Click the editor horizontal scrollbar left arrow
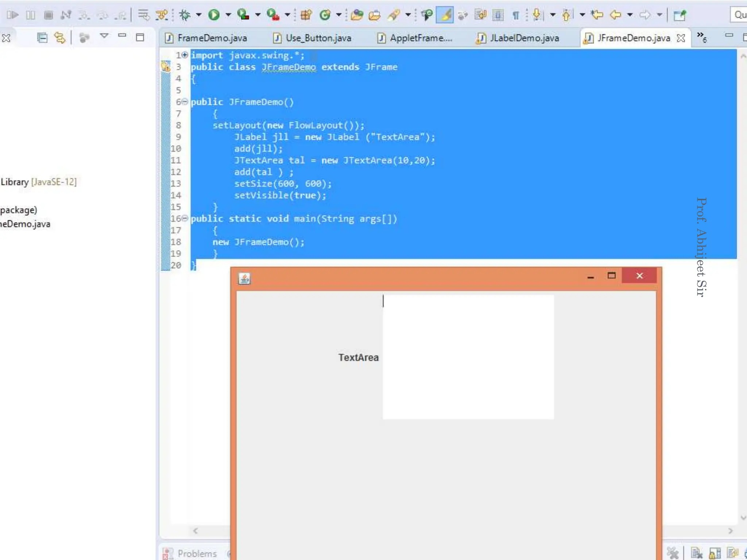747x560 pixels. pyautogui.click(x=196, y=531)
